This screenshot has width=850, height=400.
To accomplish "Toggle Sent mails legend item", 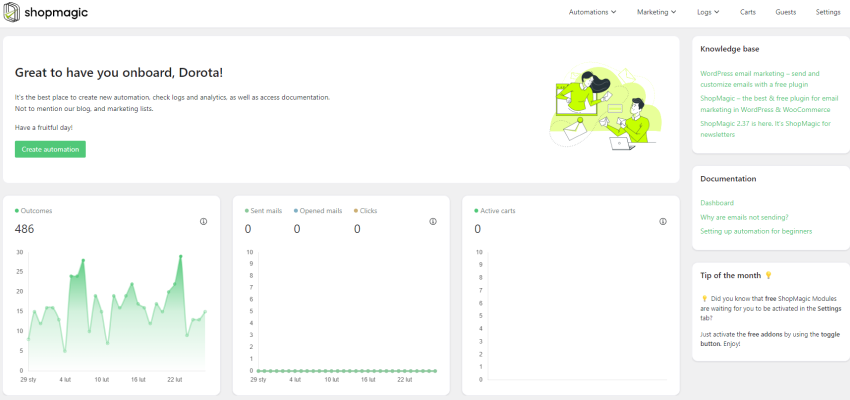I will pyautogui.click(x=263, y=211).
